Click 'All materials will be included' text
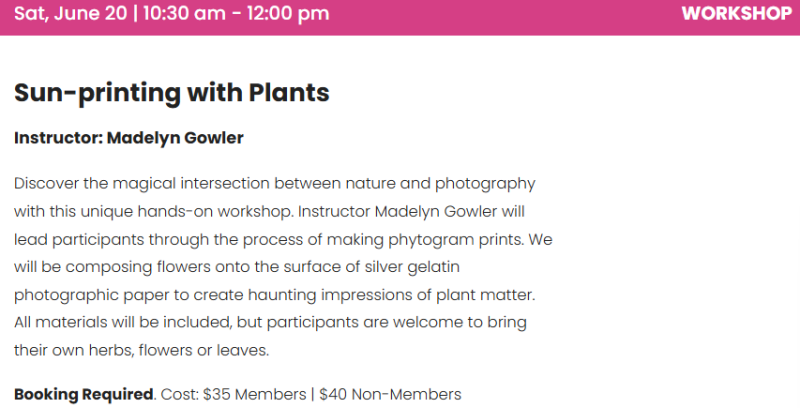The width and height of the screenshot is (800, 408). click(122, 322)
